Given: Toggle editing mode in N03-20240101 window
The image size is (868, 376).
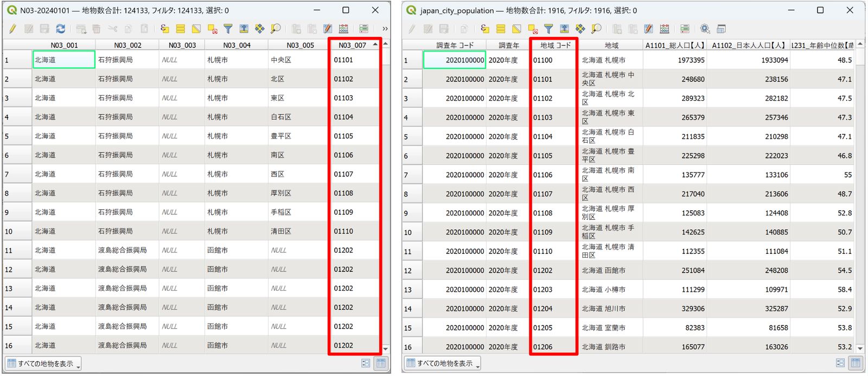Looking at the screenshot, I should (12, 29).
